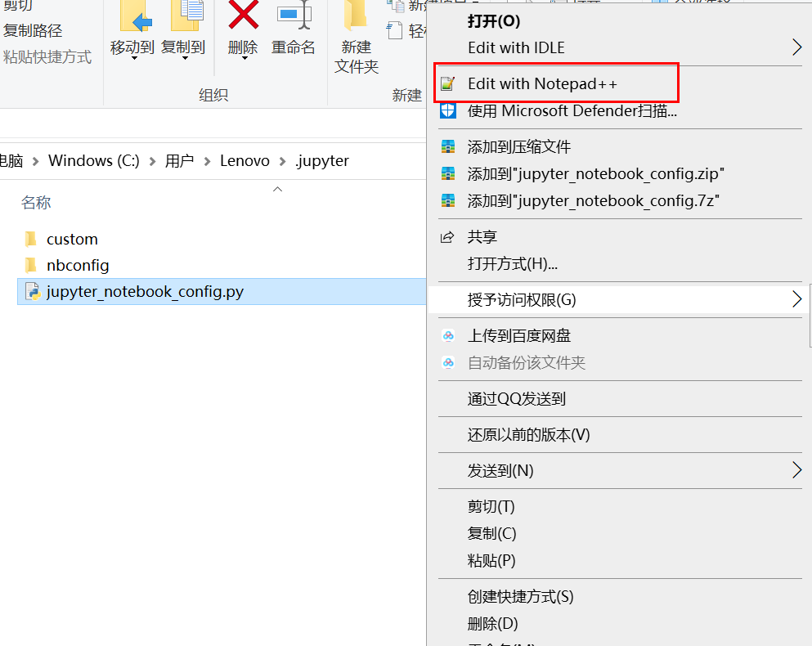Image resolution: width=812 pixels, height=646 pixels.
Task: Expand the 授予访问权限(G) submenu
Action: click(796, 299)
